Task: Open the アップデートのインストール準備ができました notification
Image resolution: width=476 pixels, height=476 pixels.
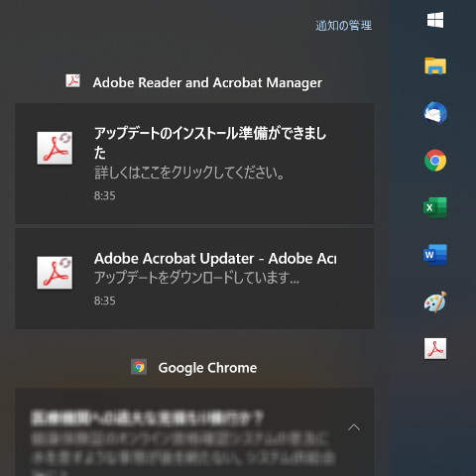Action: (194, 164)
